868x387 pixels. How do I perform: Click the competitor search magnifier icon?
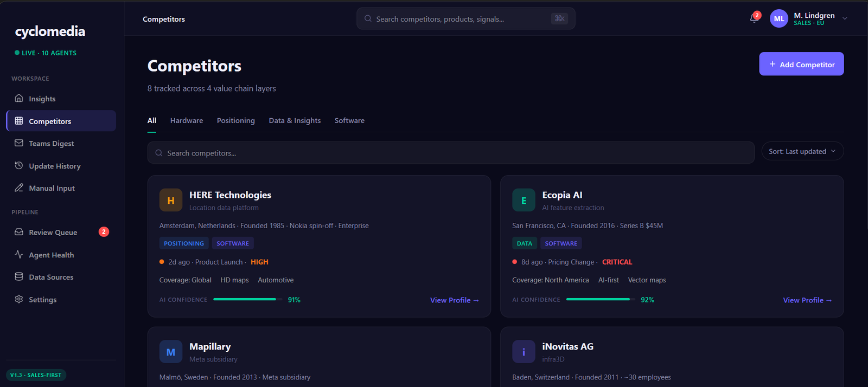point(159,153)
